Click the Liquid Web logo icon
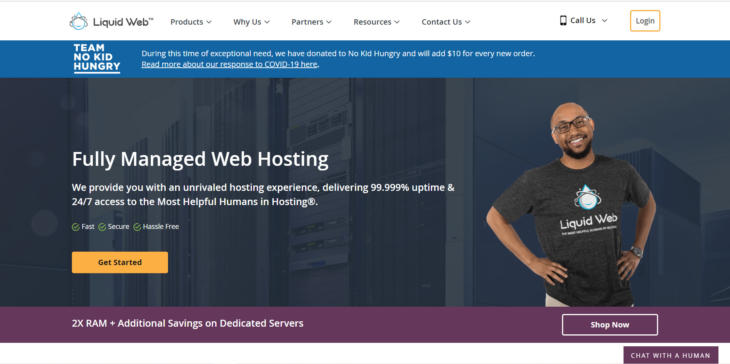Image resolution: width=730 pixels, height=364 pixels. coord(78,21)
